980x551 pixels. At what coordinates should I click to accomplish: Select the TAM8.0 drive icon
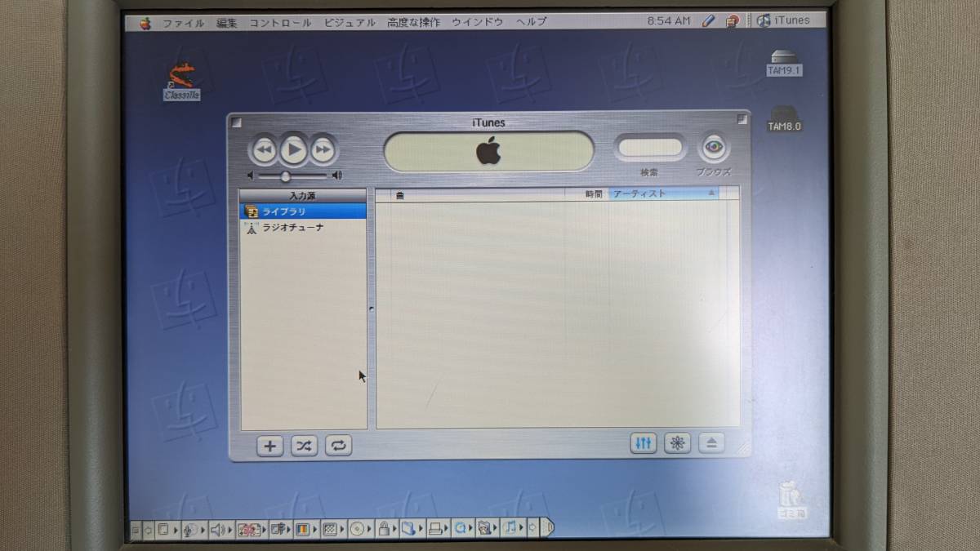point(784,119)
